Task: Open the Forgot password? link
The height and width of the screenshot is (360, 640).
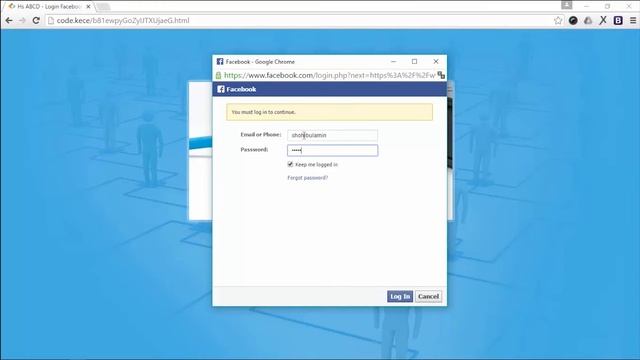Action: point(307,178)
